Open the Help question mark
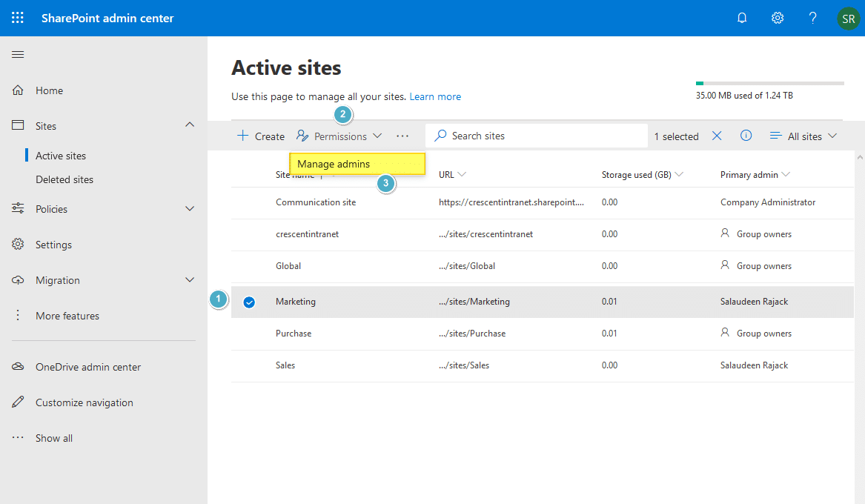Viewport: 865px width, 504px height. pos(812,17)
